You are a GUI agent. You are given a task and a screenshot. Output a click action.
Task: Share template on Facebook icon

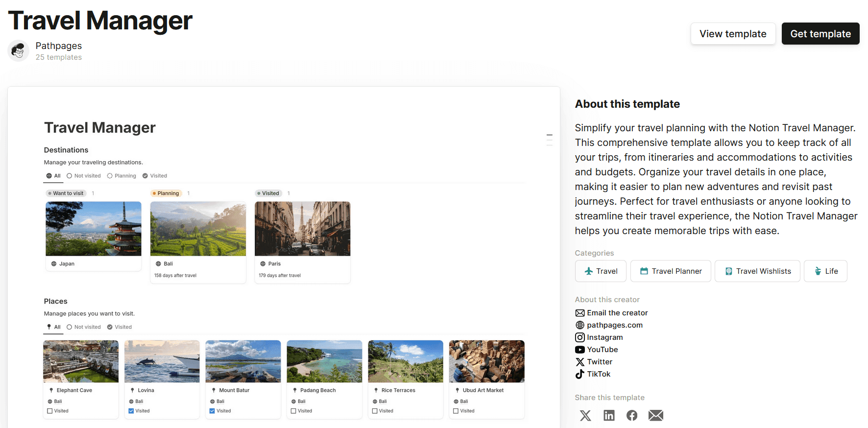click(x=632, y=416)
